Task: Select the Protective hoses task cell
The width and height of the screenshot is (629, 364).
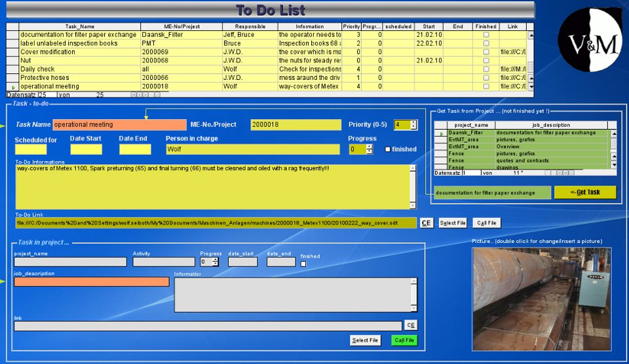Action: [80, 78]
